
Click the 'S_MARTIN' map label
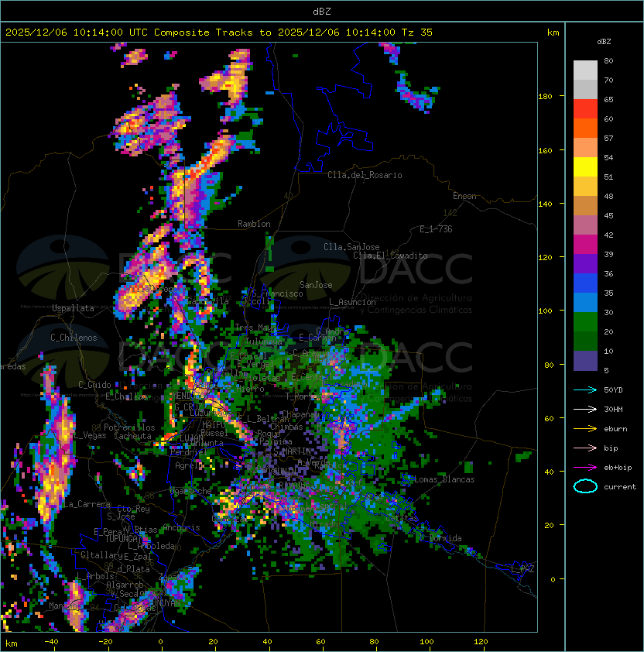[x=293, y=451]
